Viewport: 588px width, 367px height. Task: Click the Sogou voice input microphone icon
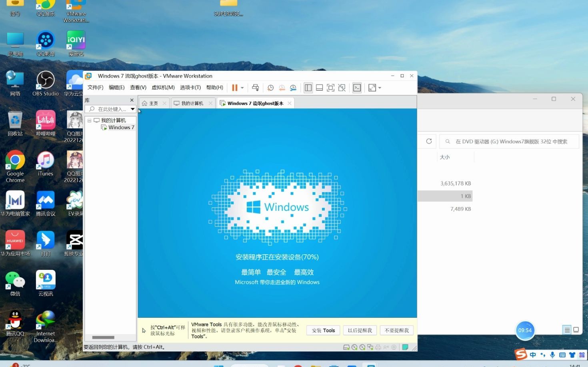click(x=552, y=355)
